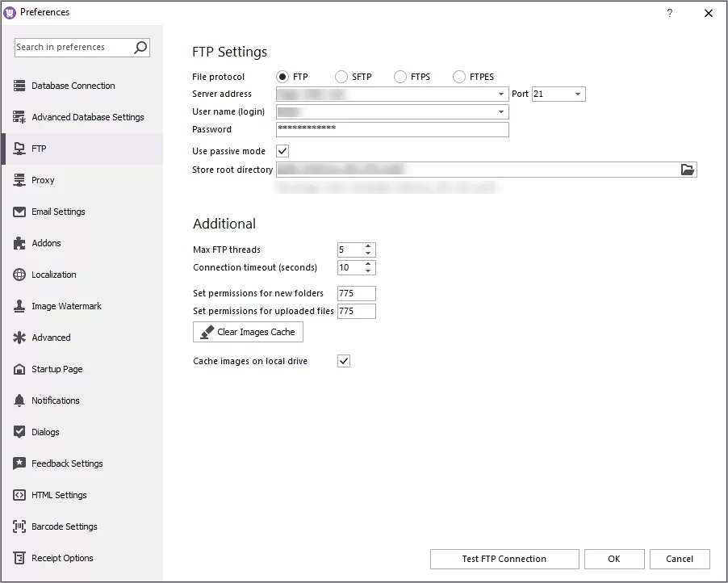Select the Advanced Database Settings icon

(19, 117)
